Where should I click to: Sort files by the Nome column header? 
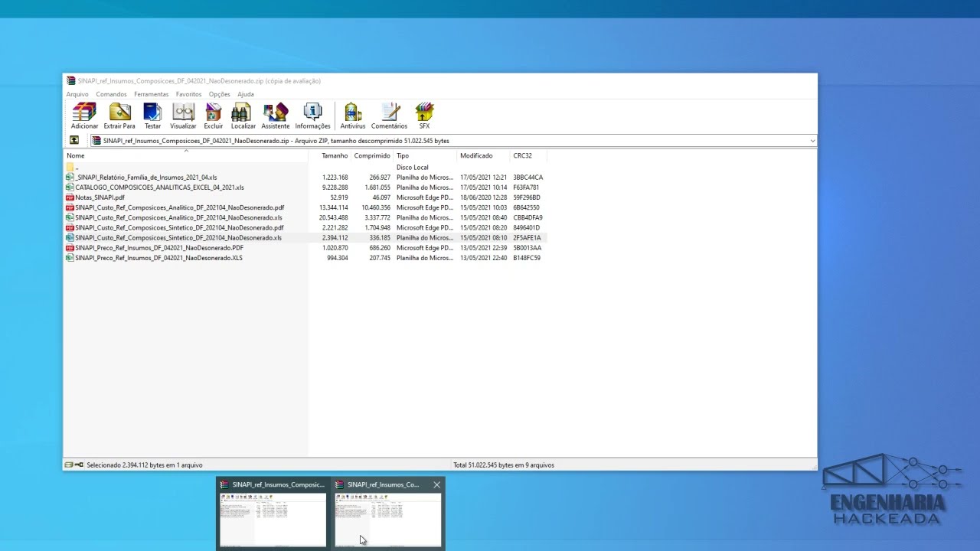coord(187,155)
